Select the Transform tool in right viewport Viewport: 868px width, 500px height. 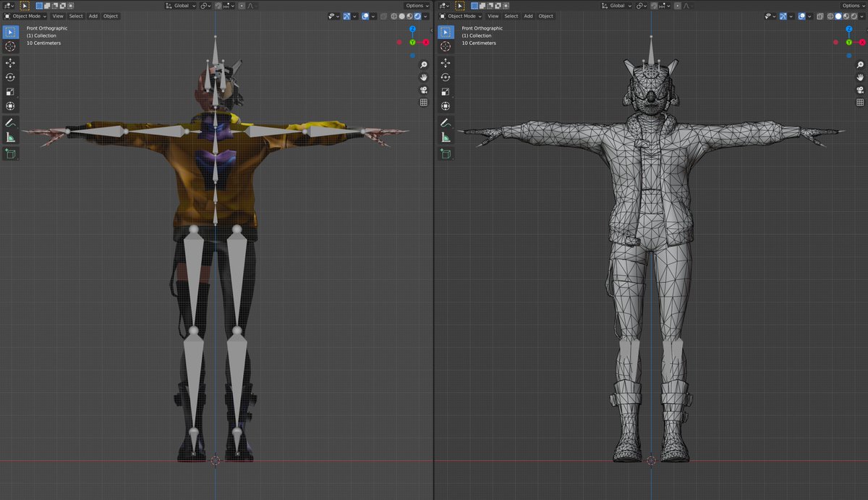tap(446, 106)
